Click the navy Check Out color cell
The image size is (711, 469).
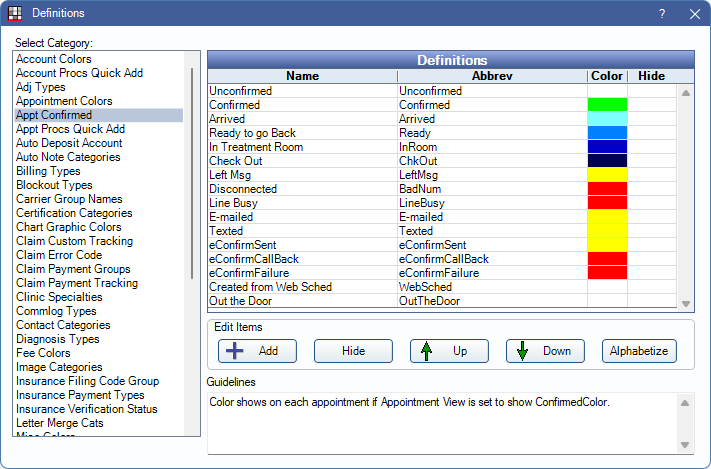pos(607,160)
